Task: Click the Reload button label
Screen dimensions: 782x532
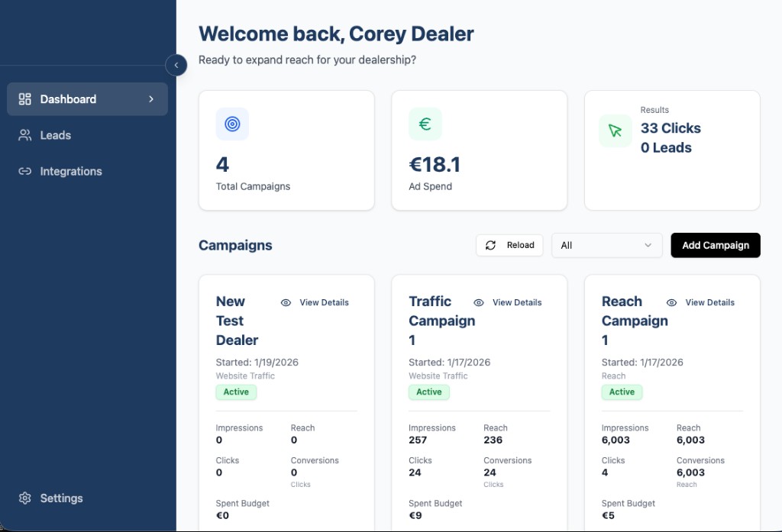Action: 520,245
